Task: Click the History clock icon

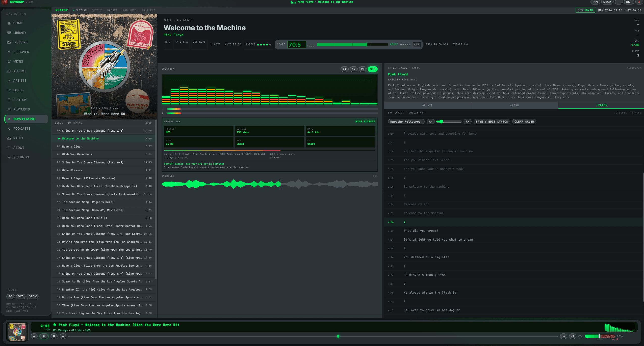Action: [x=9, y=100]
